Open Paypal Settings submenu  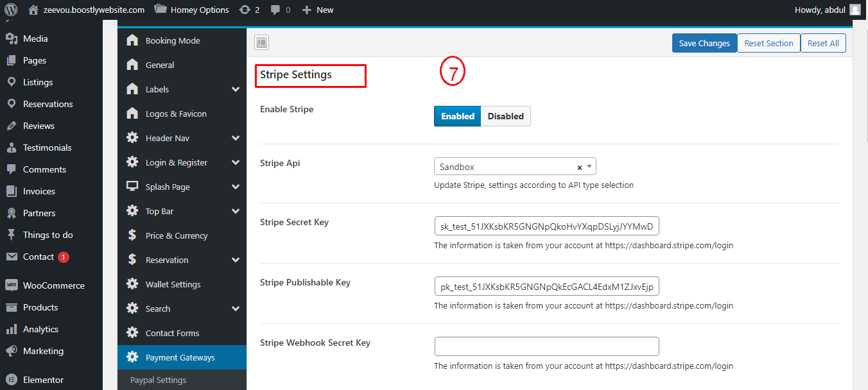pyautogui.click(x=182, y=380)
